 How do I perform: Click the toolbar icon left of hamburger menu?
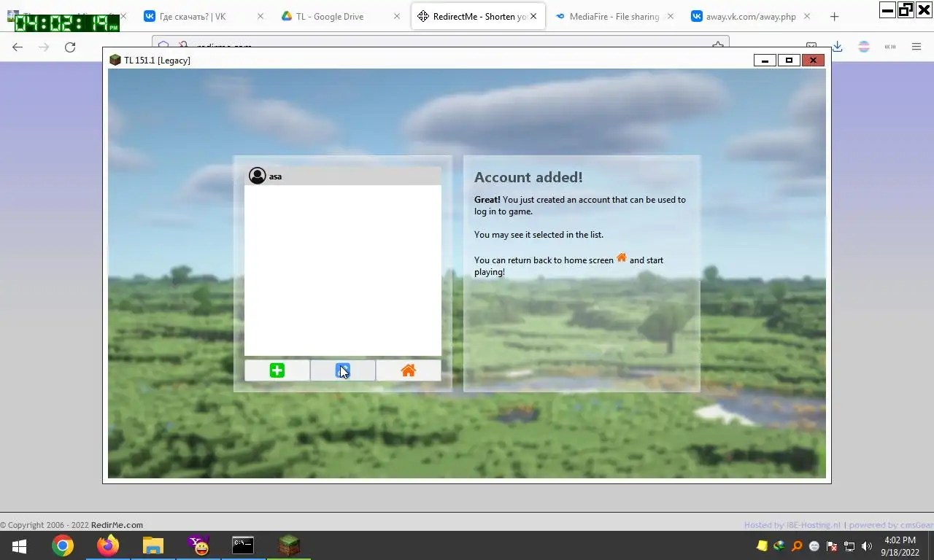pyautogui.click(x=890, y=47)
